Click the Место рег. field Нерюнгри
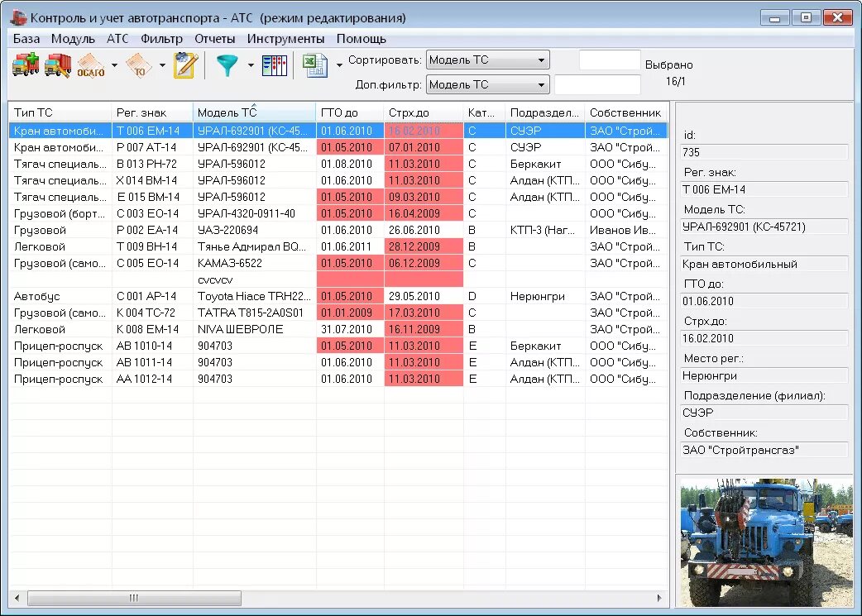Viewport: 862px width, 616px height. point(764,376)
